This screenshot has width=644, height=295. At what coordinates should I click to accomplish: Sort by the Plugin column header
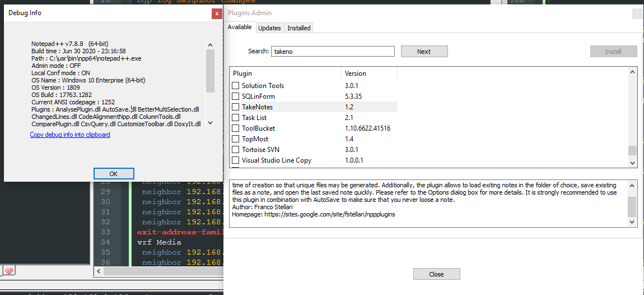click(285, 73)
